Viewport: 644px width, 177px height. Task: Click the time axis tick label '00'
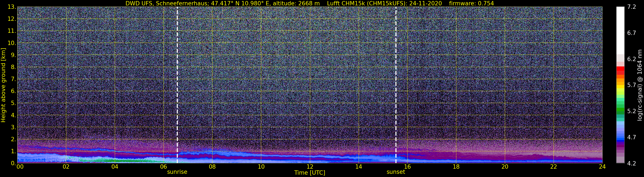20,167
